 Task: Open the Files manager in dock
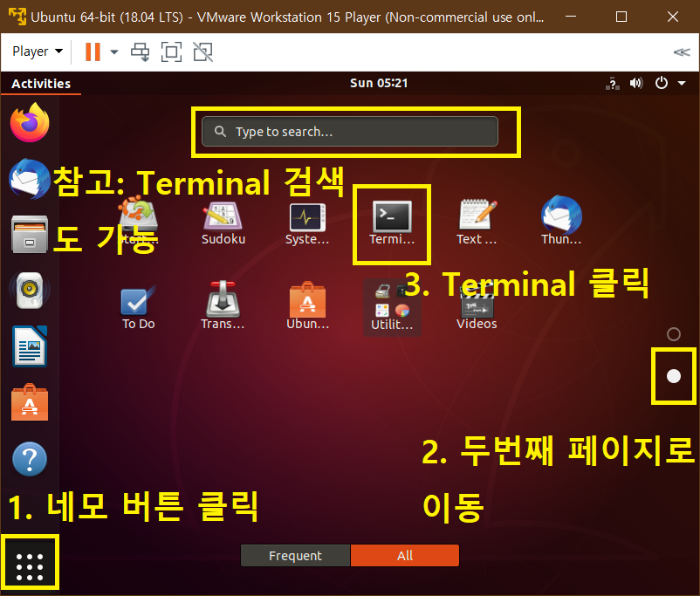click(30, 235)
